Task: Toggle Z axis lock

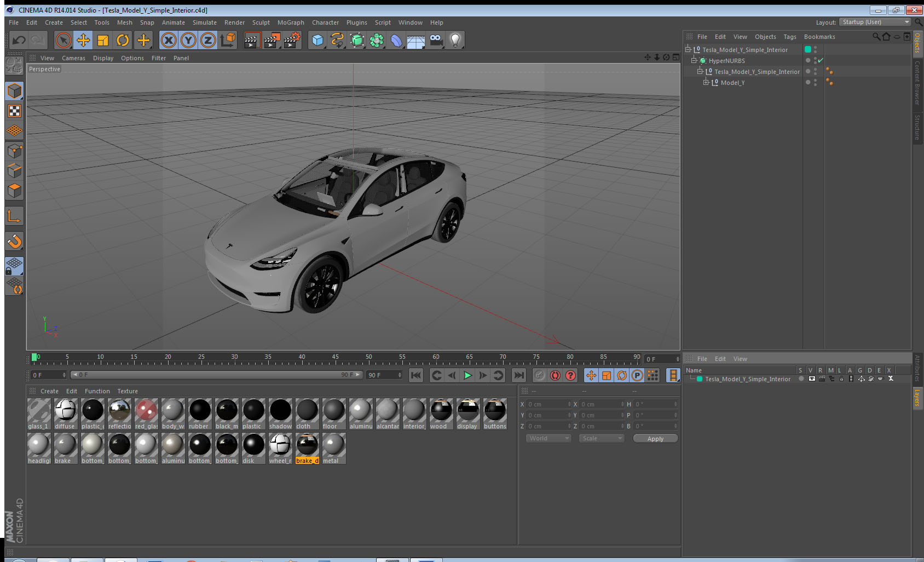Action: click(x=208, y=40)
